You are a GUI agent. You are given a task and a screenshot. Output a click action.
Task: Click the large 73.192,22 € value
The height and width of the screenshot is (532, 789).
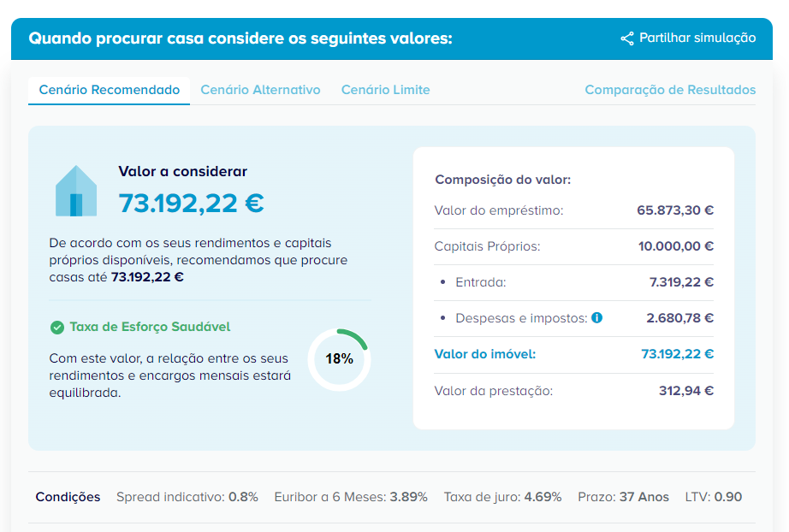pyautogui.click(x=191, y=203)
